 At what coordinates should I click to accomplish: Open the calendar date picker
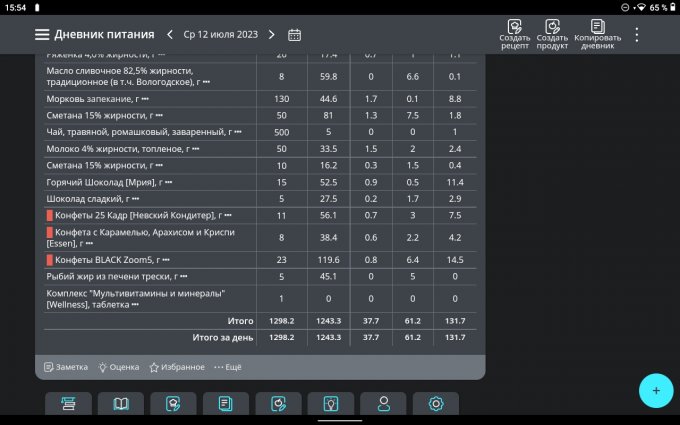pyautogui.click(x=294, y=34)
